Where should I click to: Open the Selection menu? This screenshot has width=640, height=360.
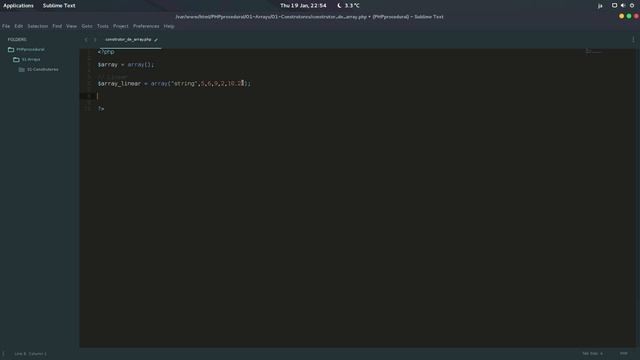[x=38, y=26]
